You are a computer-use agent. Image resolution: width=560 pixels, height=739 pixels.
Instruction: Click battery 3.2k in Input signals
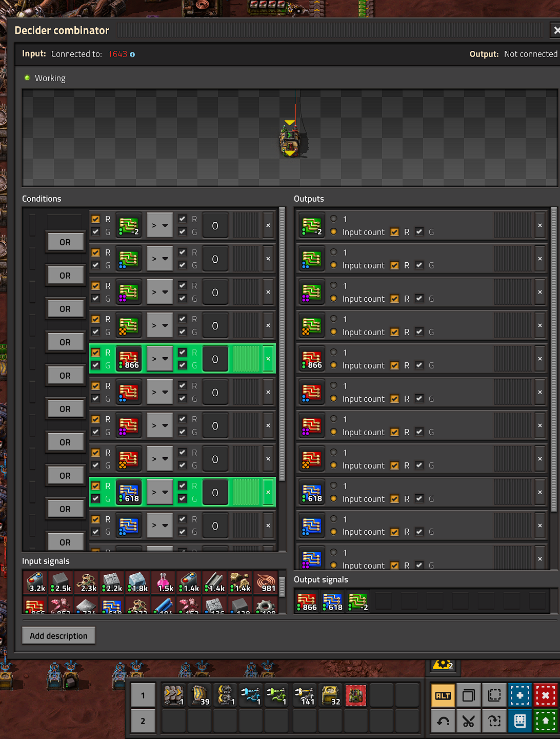[x=35, y=583]
